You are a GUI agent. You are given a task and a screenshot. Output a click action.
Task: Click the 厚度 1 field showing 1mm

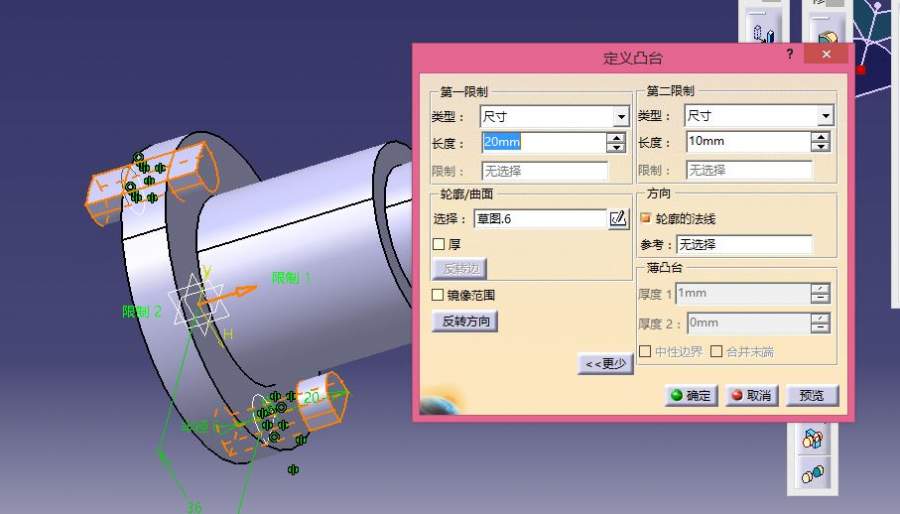[x=743, y=294]
